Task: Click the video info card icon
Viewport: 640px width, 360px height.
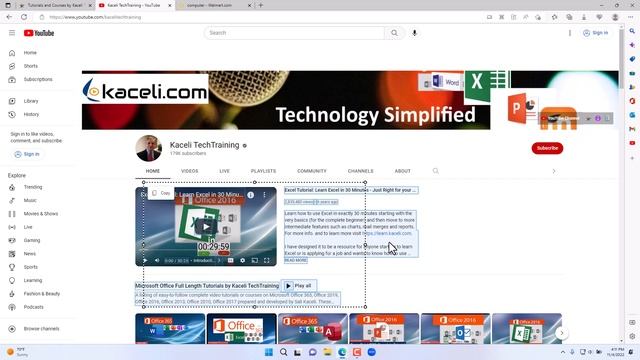Action: pos(251,195)
